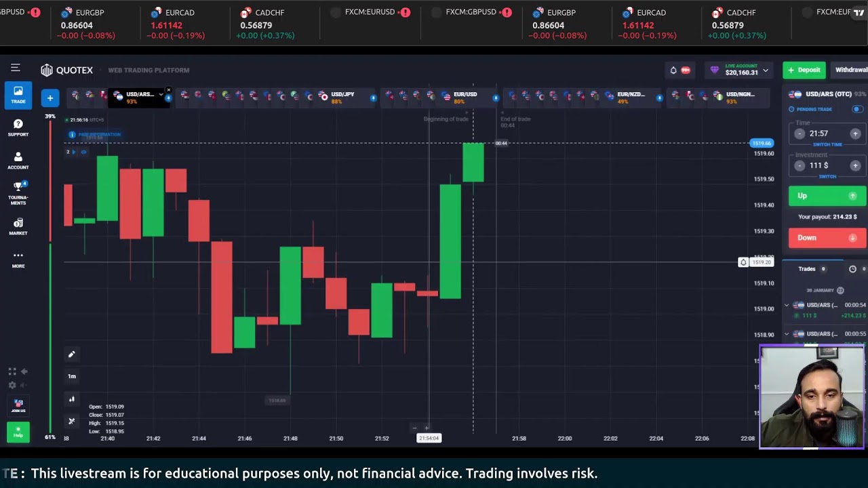Pin the EUR/NZD tab with blue pin
868x488 pixels.
[x=659, y=98]
